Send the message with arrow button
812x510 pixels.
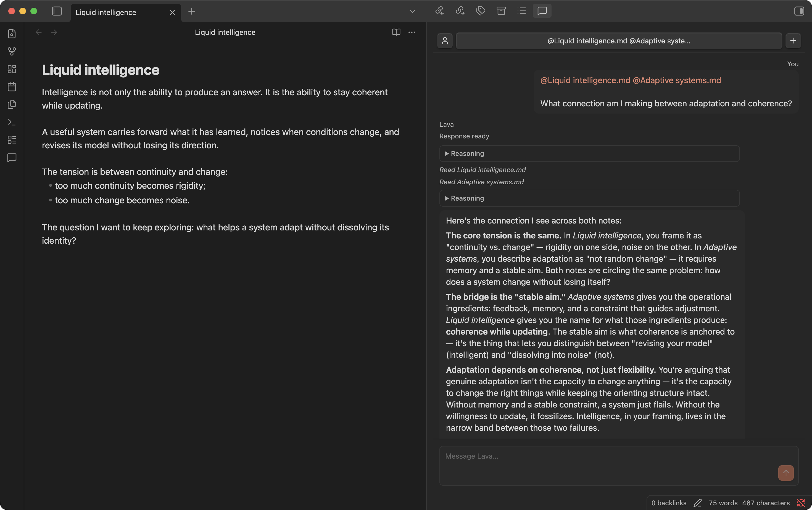[786, 473]
